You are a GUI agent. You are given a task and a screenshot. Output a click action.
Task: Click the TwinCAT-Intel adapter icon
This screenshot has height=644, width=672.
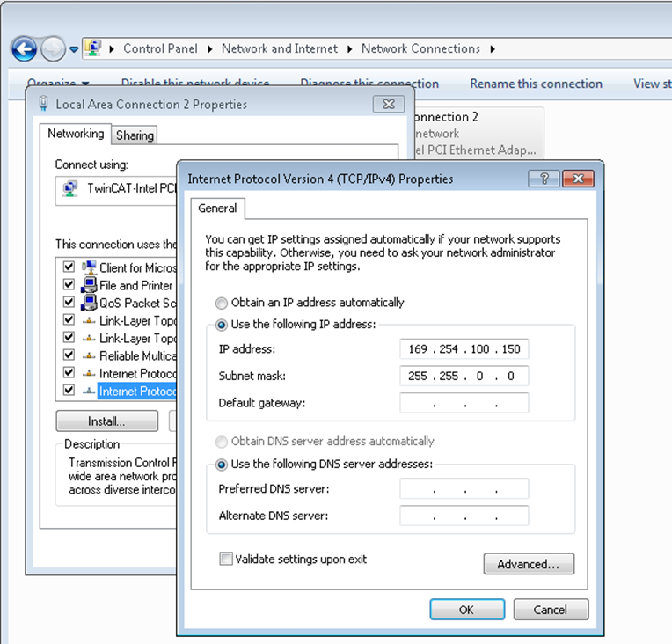coord(69,188)
